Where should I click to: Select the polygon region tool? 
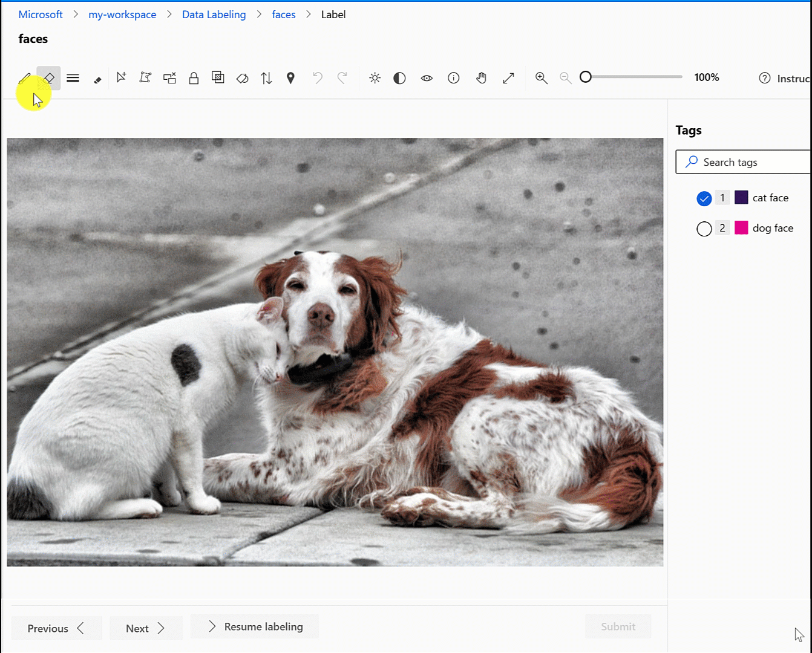coord(145,77)
